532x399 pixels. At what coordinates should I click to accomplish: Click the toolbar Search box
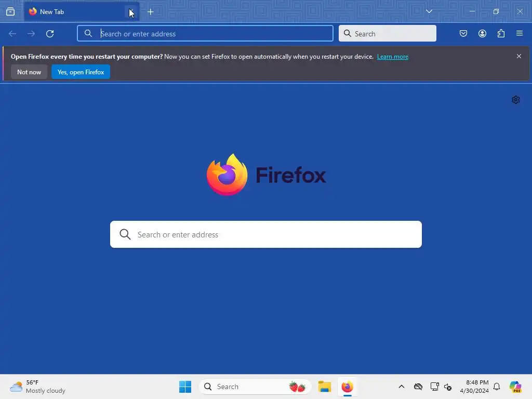pyautogui.click(x=387, y=34)
